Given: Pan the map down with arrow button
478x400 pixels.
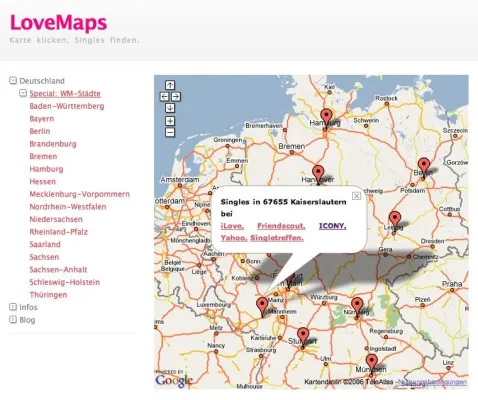Looking at the screenshot, I should (170, 108).
